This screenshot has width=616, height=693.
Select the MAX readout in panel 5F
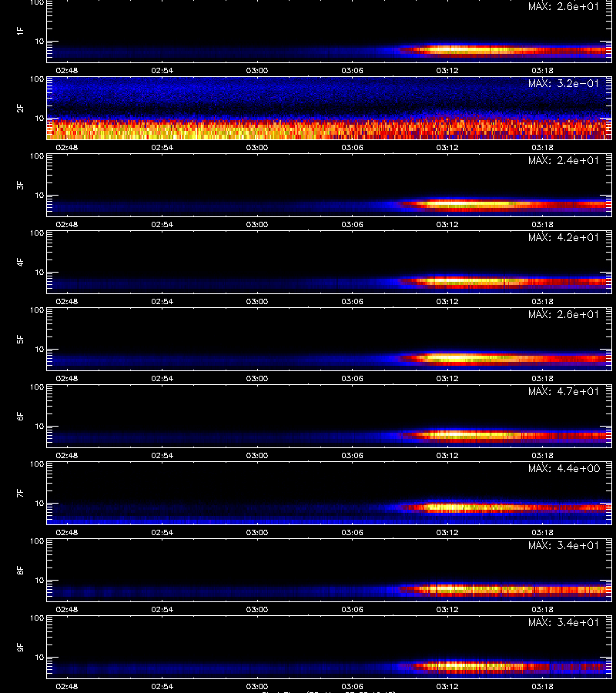[x=564, y=315]
